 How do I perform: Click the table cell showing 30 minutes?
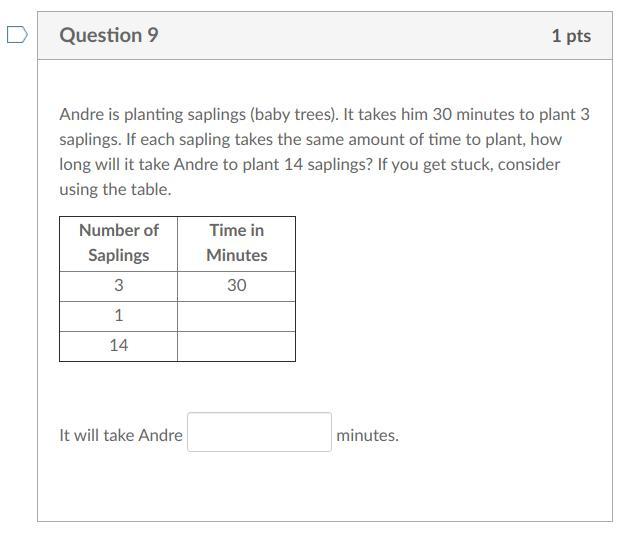point(236,286)
